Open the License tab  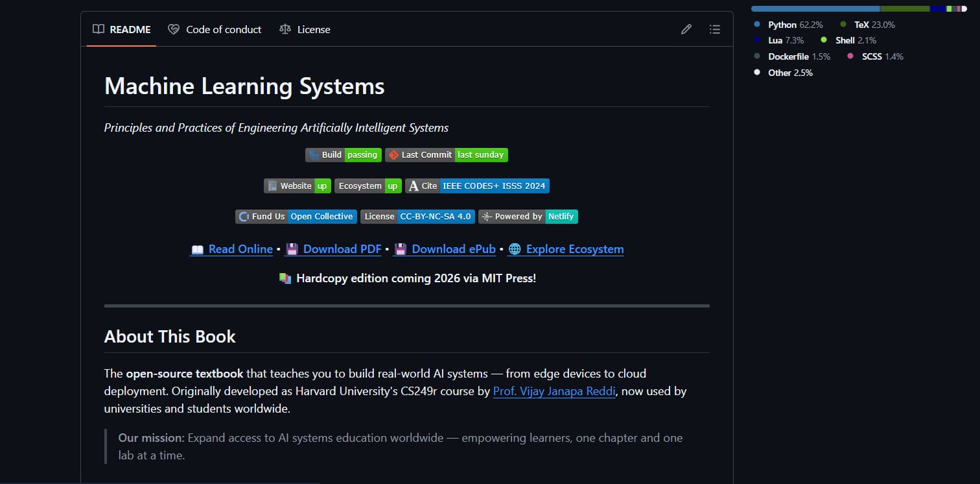click(x=305, y=29)
